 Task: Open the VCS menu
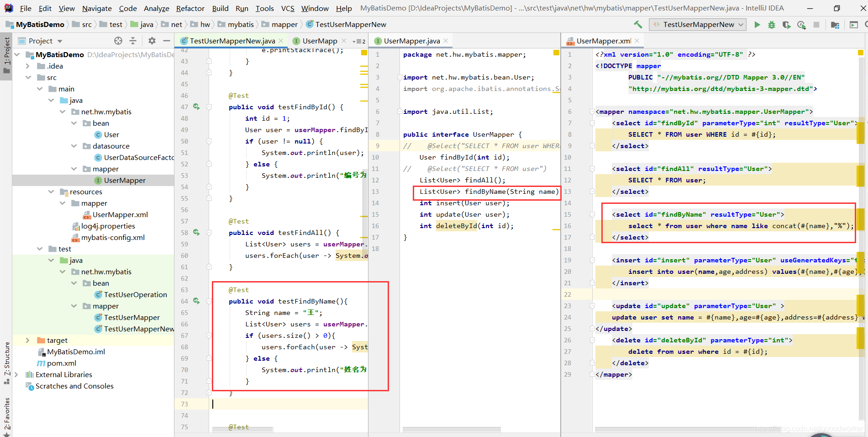(288, 8)
